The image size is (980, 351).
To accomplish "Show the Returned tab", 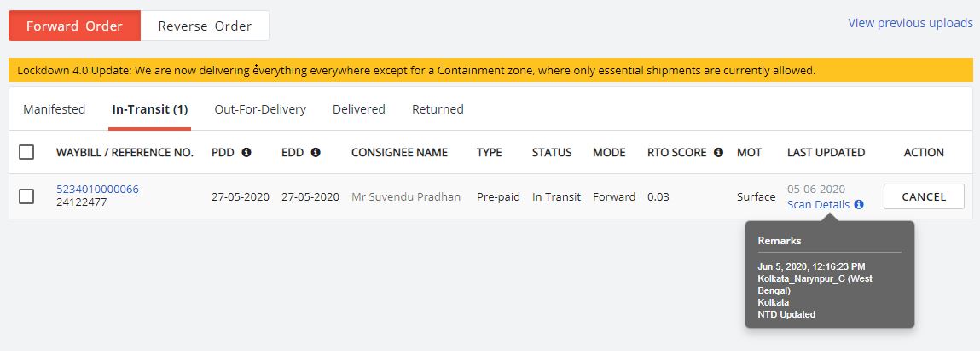I will (438, 109).
